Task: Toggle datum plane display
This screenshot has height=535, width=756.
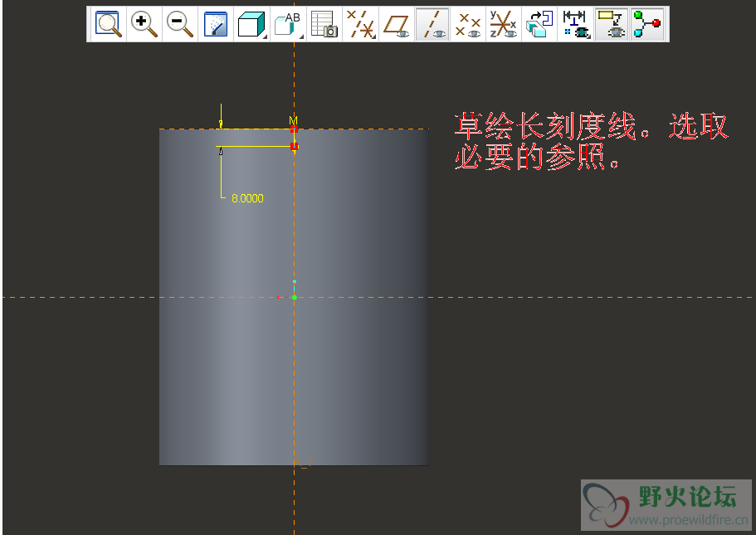Action: (x=397, y=24)
